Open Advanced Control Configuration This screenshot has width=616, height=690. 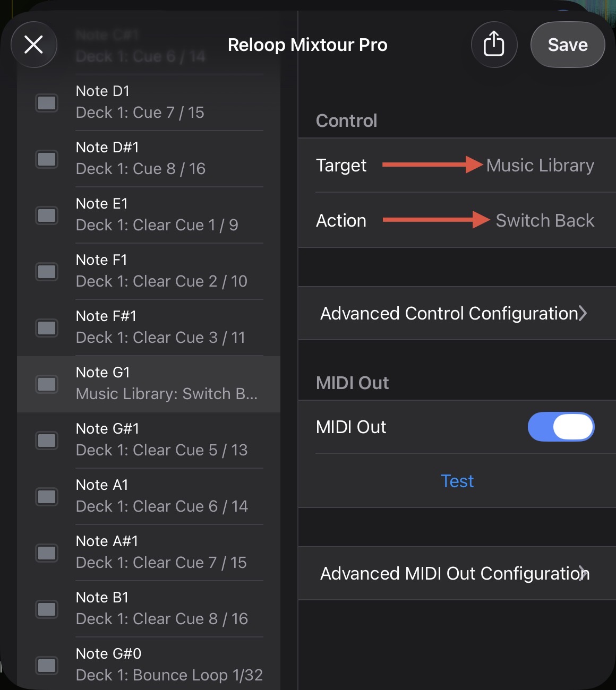[x=454, y=313]
